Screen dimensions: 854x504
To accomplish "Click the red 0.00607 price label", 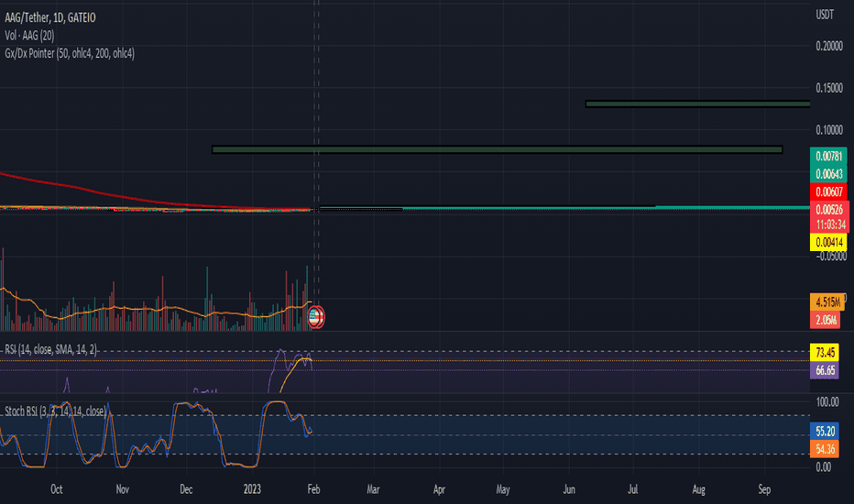I will click(828, 192).
